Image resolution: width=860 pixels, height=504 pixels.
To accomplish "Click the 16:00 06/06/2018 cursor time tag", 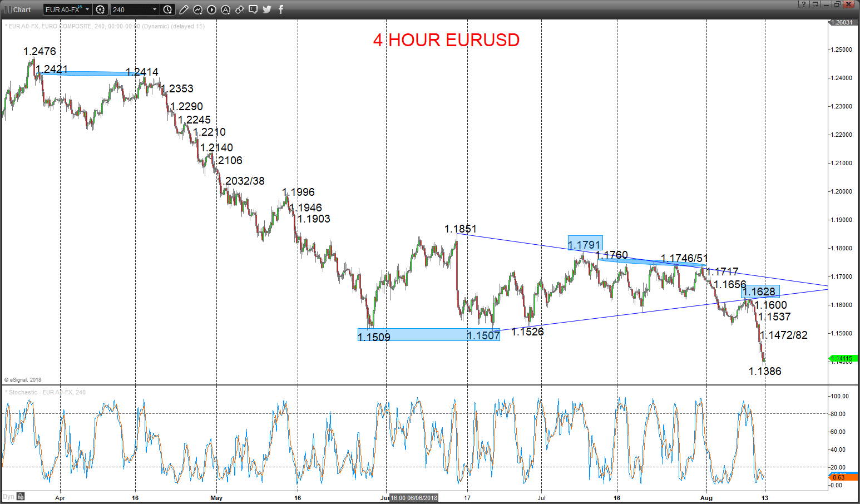I will click(414, 498).
